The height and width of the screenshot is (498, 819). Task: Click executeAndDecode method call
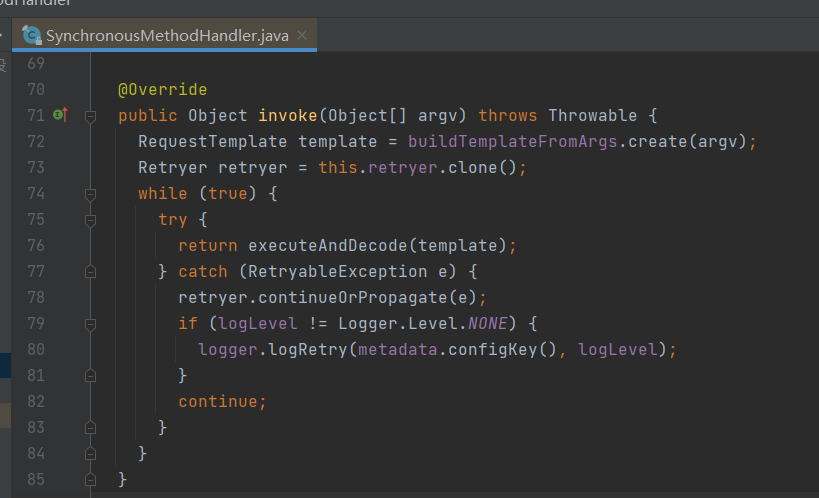pos(328,246)
